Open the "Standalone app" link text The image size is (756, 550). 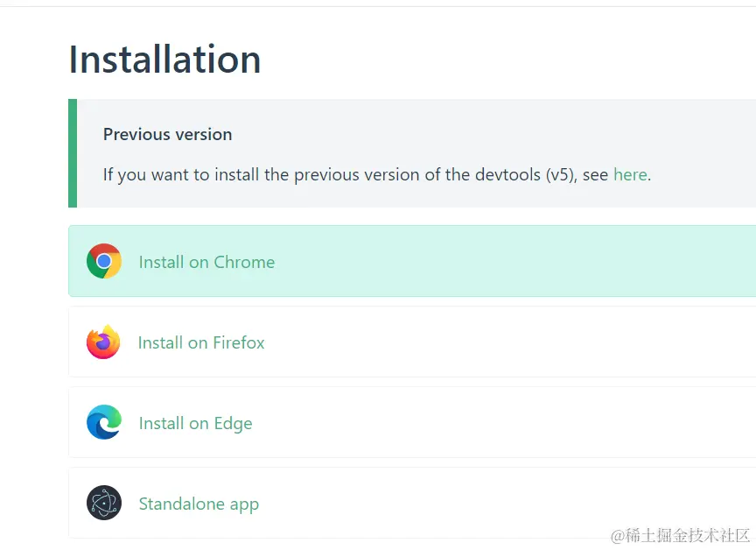pyautogui.click(x=199, y=504)
